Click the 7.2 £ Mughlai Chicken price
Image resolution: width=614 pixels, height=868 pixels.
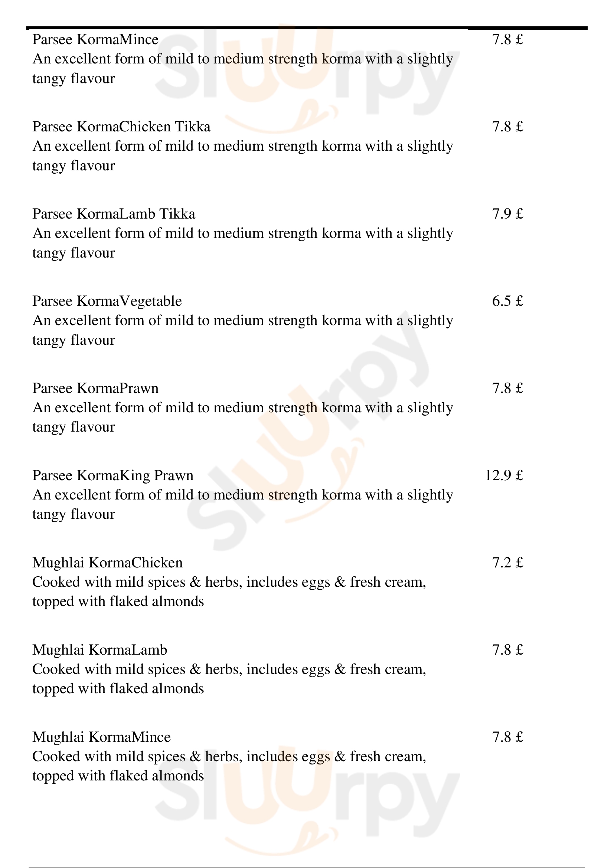click(x=507, y=563)
